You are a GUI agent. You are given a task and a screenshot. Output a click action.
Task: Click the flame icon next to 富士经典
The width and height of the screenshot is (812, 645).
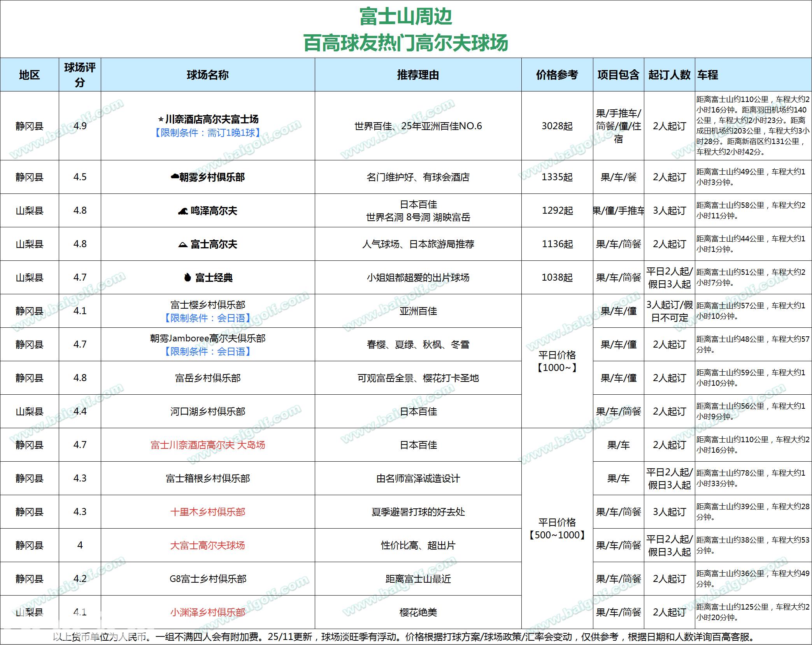click(x=188, y=278)
